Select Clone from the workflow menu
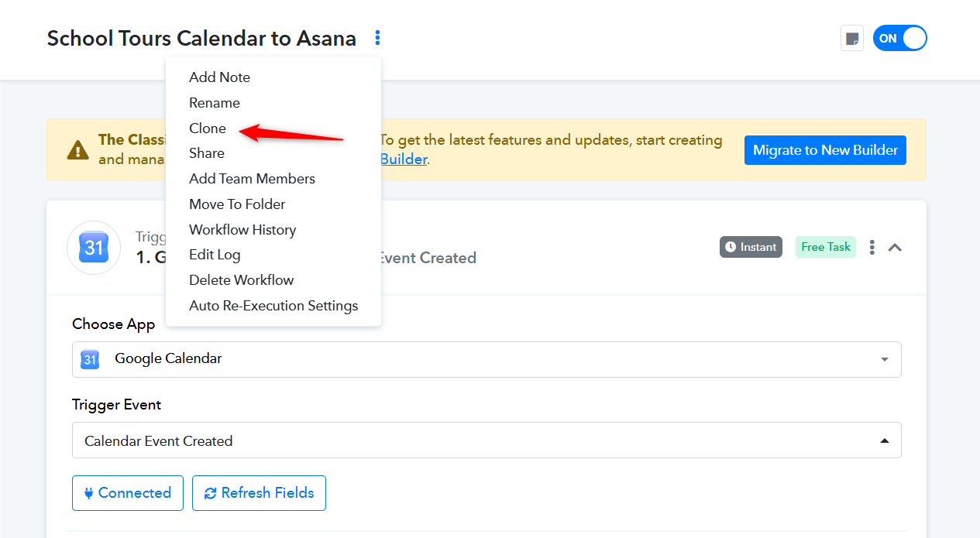The image size is (980, 538). point(208,129)
